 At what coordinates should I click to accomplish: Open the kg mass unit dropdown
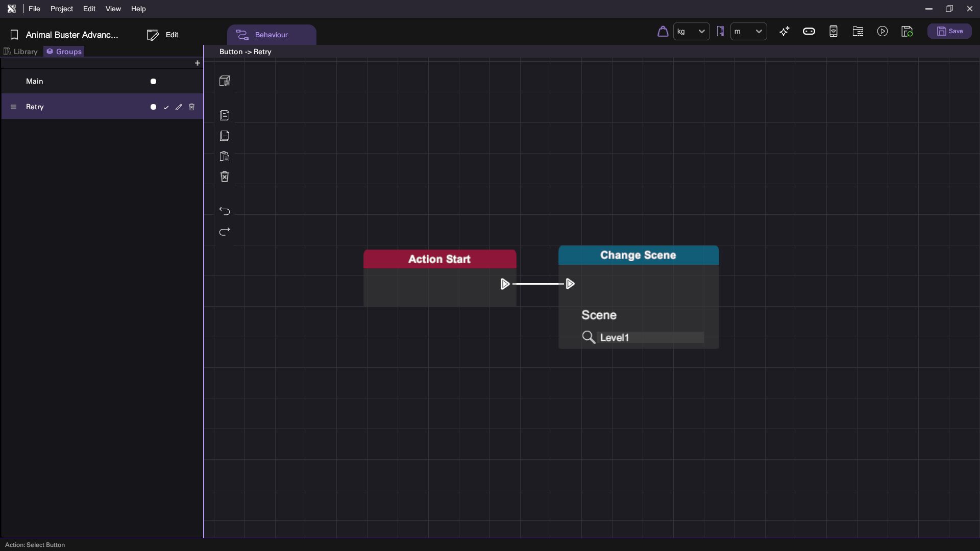tap(692, 32)
